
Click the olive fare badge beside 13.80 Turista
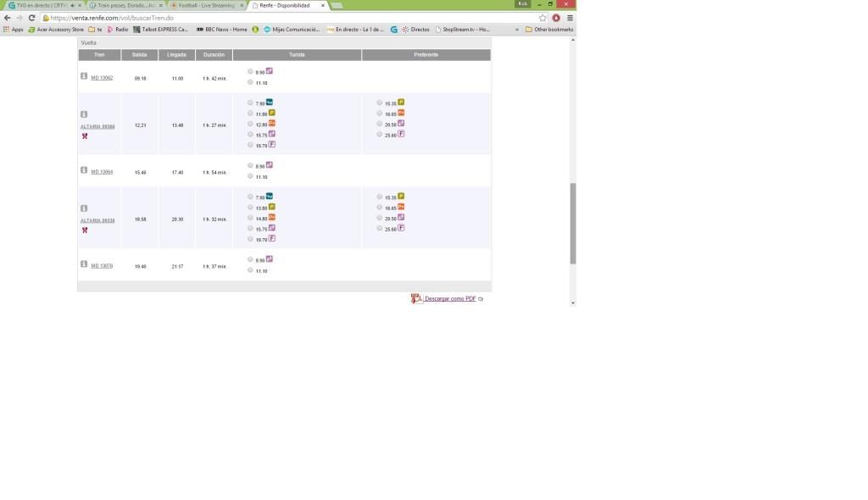(x=272, y=207)
